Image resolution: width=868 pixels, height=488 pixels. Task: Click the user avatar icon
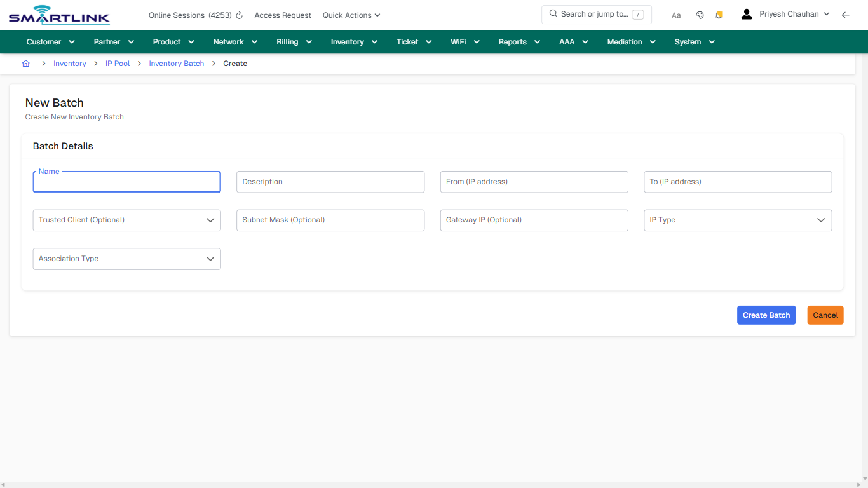pyautogui.click(x=746, y=13)
